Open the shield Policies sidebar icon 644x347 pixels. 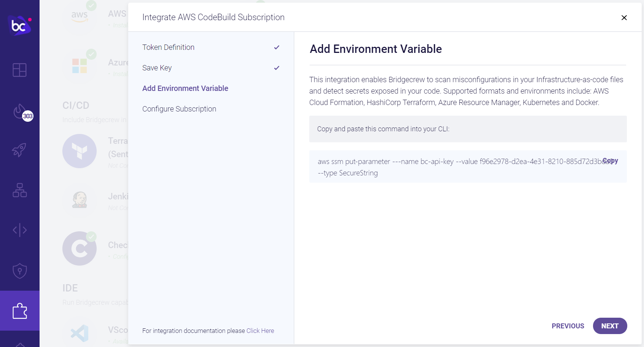coord(19,271)
